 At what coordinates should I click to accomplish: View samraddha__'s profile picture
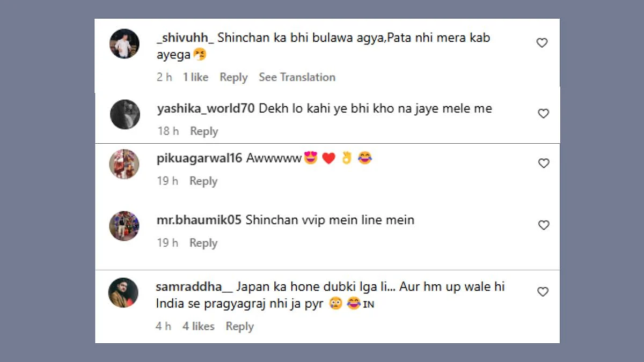(x=123, y=292)
